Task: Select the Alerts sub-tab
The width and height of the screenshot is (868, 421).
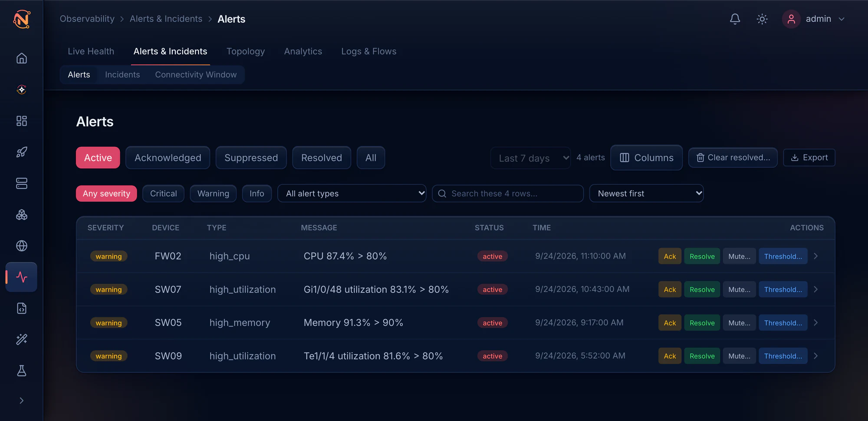Action: (79, 75)
